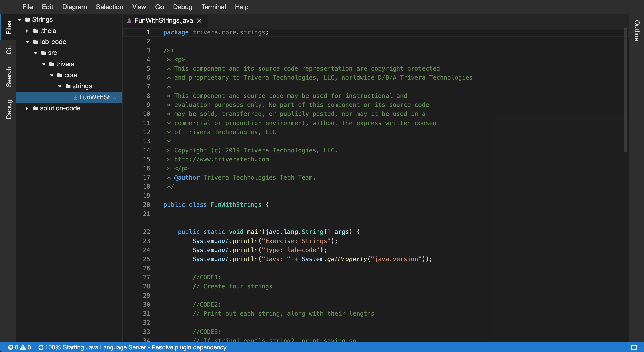The width and height of the screenshot is (644, 352).
Task: Click the //CODE1: comment on line 27
Action: coord(207,277)
